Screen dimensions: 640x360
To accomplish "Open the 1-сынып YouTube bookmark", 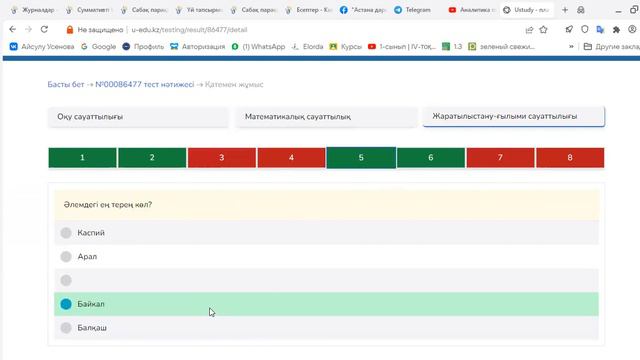I will [402, 47].
